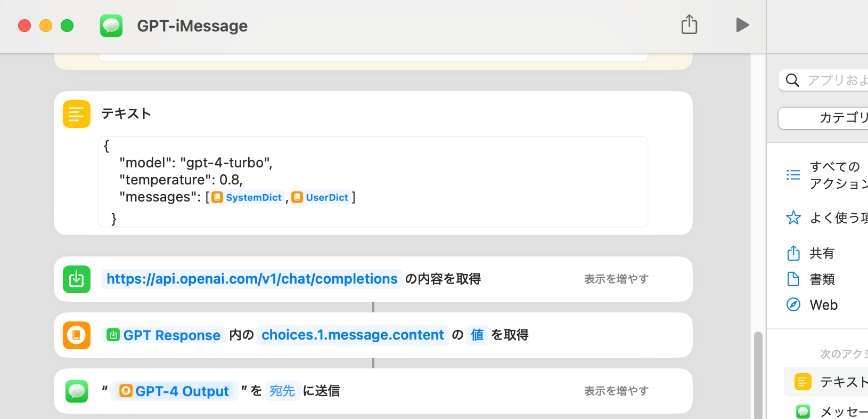The height and width of the screenshot is (419, 868).
Task: Click the OpenAI chat completions URL
Action: 252,279
